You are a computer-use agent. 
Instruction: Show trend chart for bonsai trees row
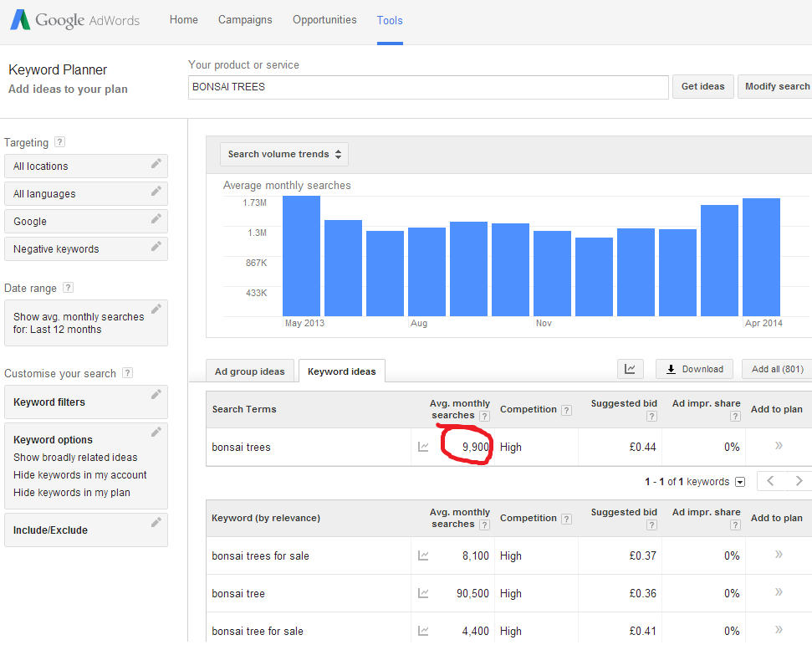423,447
